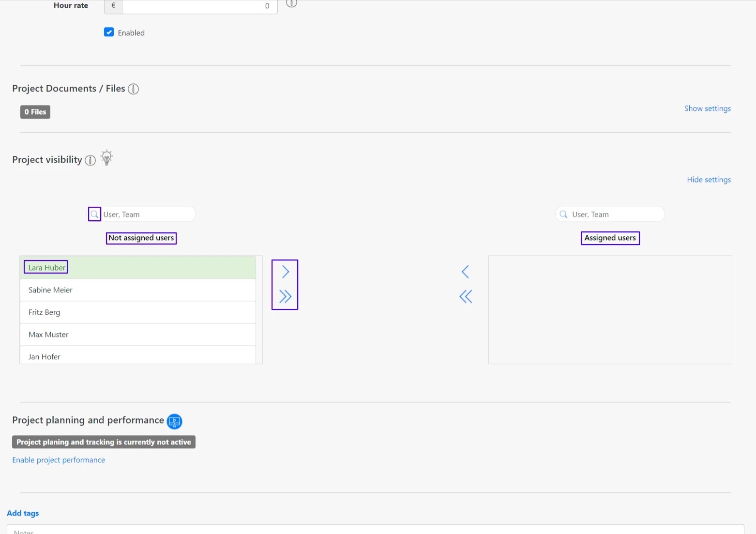Image resolution: width=756 pixels, height=534 pixels.
Task: Click the not assigned users search field
Action: [x=148, y=214]
